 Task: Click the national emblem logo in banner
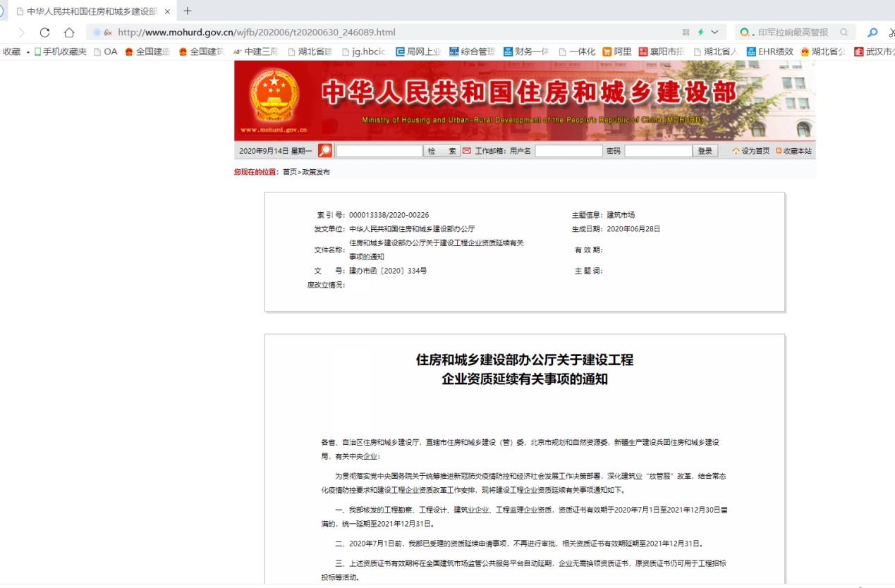[274, 96]
